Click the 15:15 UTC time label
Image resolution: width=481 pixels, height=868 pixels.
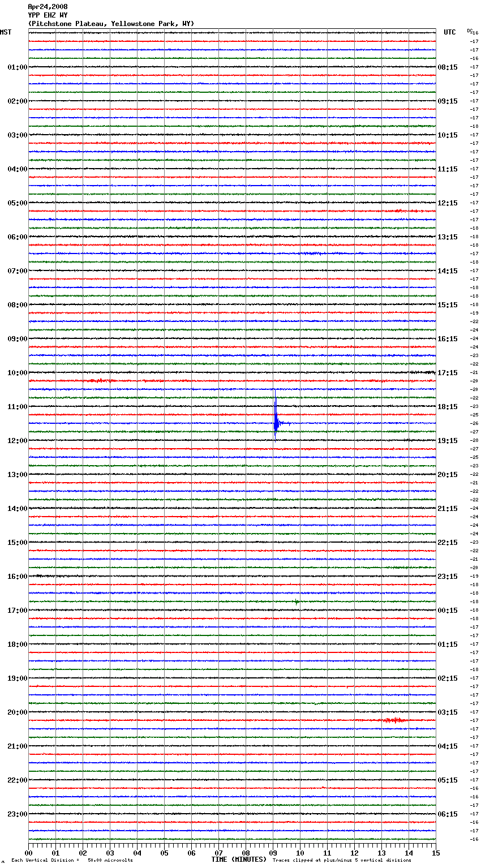[x=448, y=305]
